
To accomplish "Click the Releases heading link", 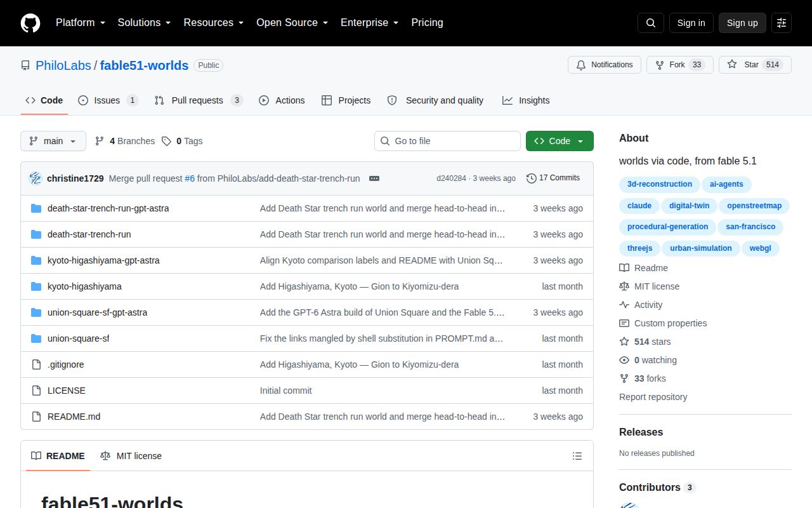I will [x=641, y=432].
